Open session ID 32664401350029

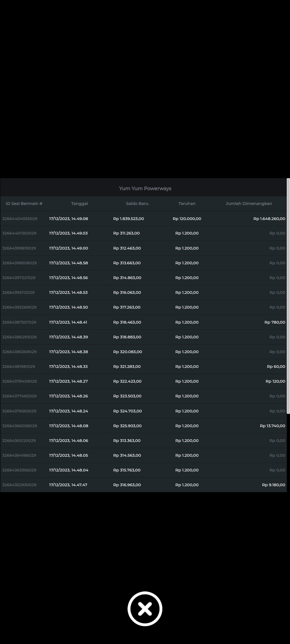pyautogui.click(x=19, y=233)
